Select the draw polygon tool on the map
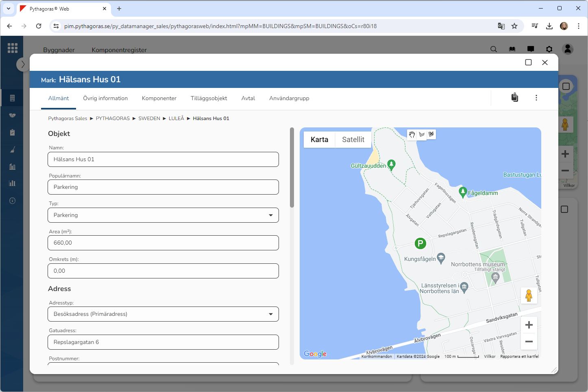Screen dimensions: 588x392 click(x=422, y=134)
